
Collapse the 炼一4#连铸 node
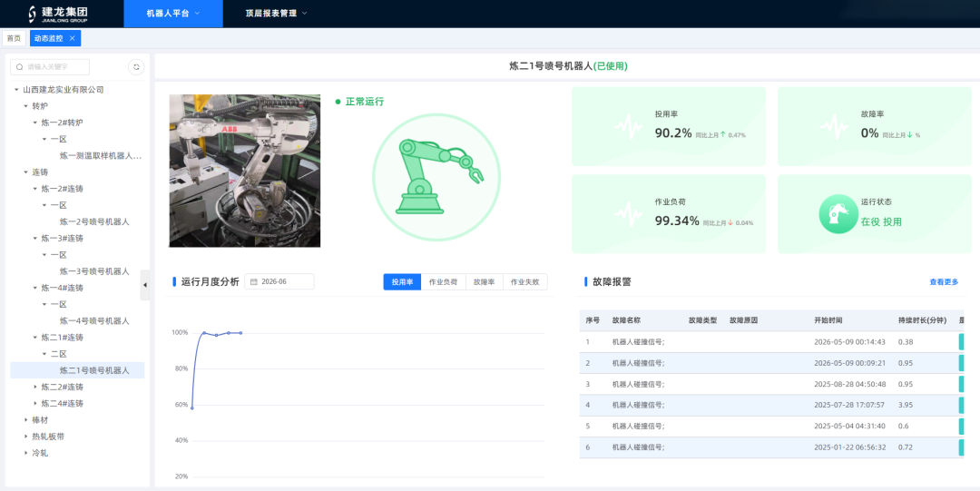[x=35, y=288]
